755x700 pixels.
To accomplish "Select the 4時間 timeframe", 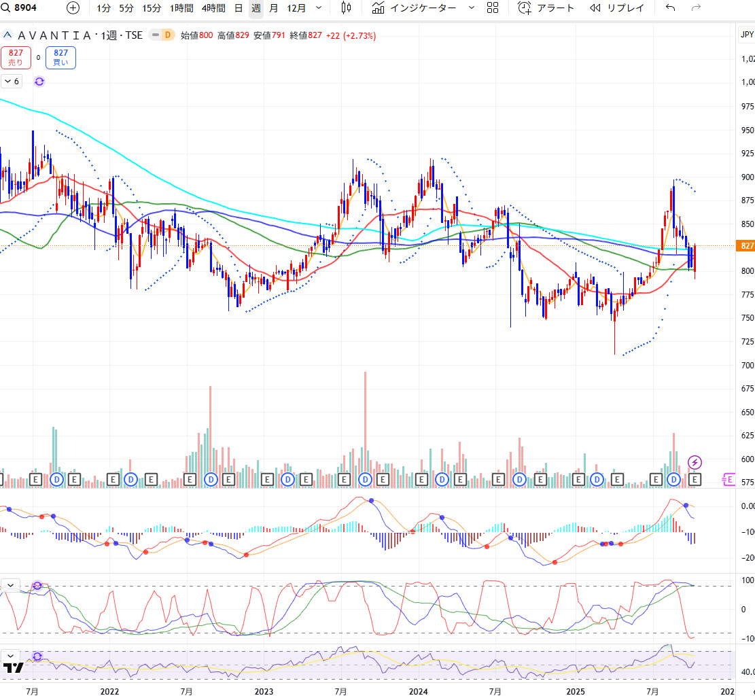I will (213, 8).
